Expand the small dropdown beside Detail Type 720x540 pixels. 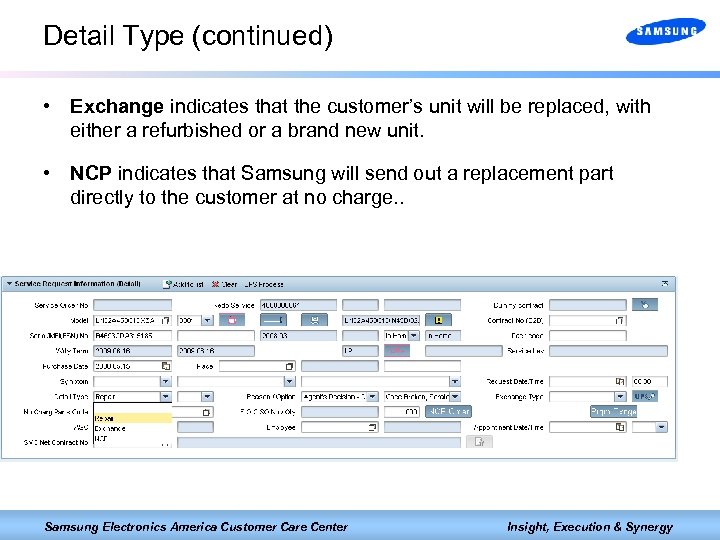[x=208, y=396]
